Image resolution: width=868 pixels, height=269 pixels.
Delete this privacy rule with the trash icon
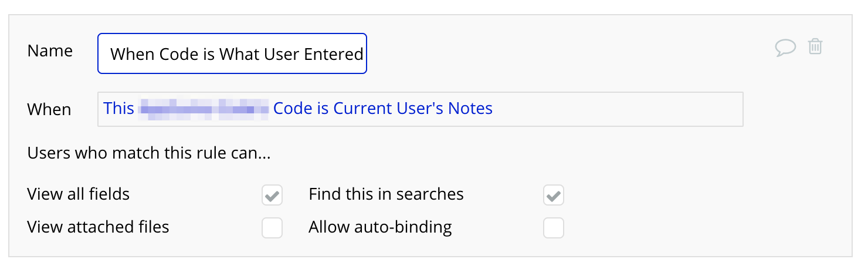click(x=815, y=47)
